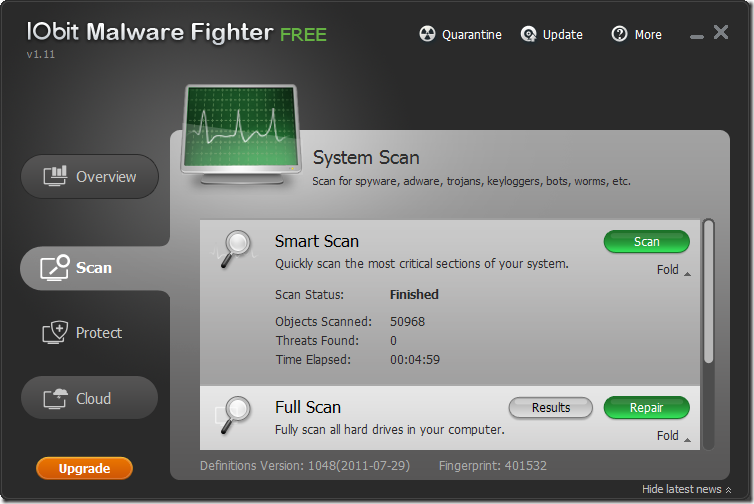Click the Cloud upload icon

(55, 398)
